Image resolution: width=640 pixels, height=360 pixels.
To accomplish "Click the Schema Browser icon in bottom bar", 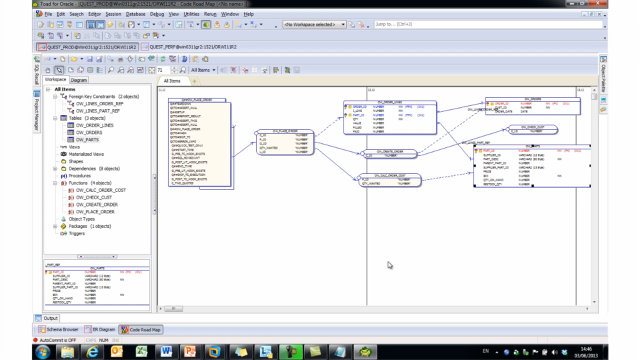I will [42, 329].
